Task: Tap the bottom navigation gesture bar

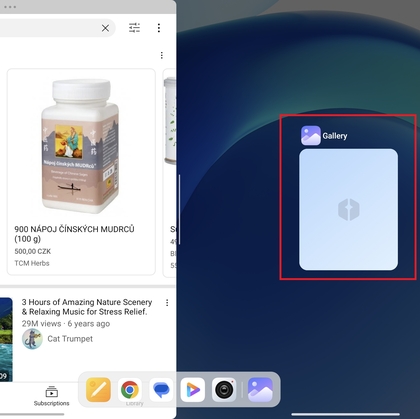Action: [x=346, y=414]
